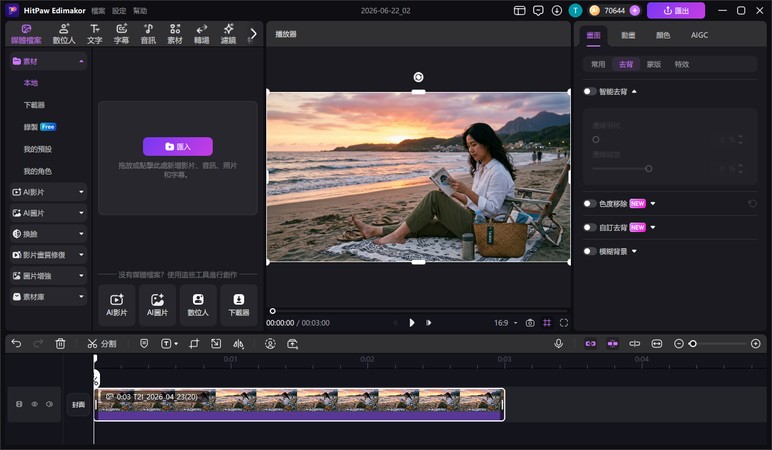This screenshot has width=772, height=450.
Task: Click the undo arrow in timeline toolbar
Action: point(16,344)
